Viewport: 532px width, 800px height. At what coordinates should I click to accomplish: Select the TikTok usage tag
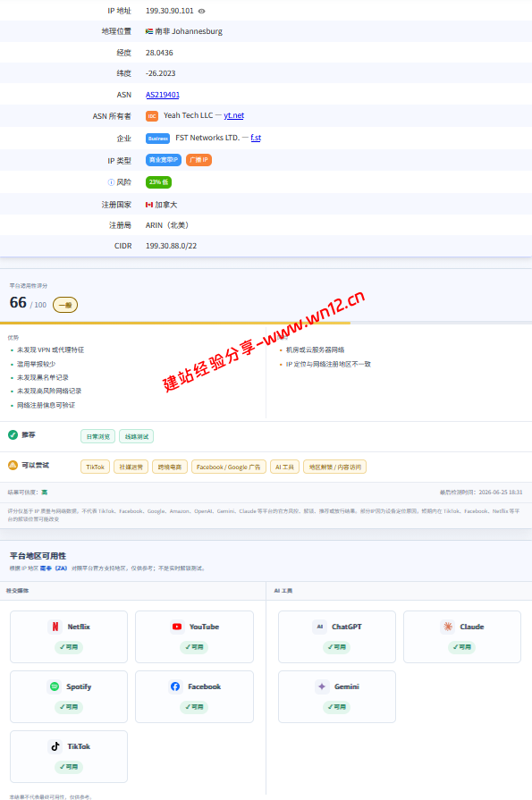(x=95, y=467)
